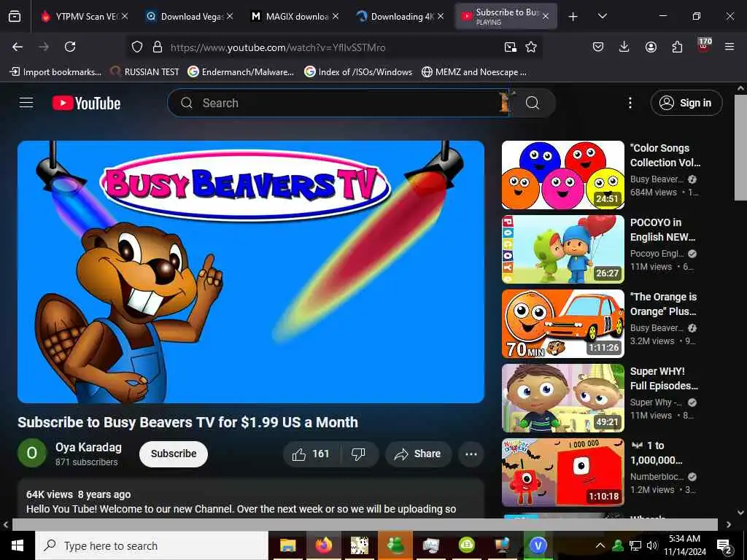This screenshot has width=747, height=560.
Task: Open Oya Karadag channel avatar
Action: (x=32, y=453)
